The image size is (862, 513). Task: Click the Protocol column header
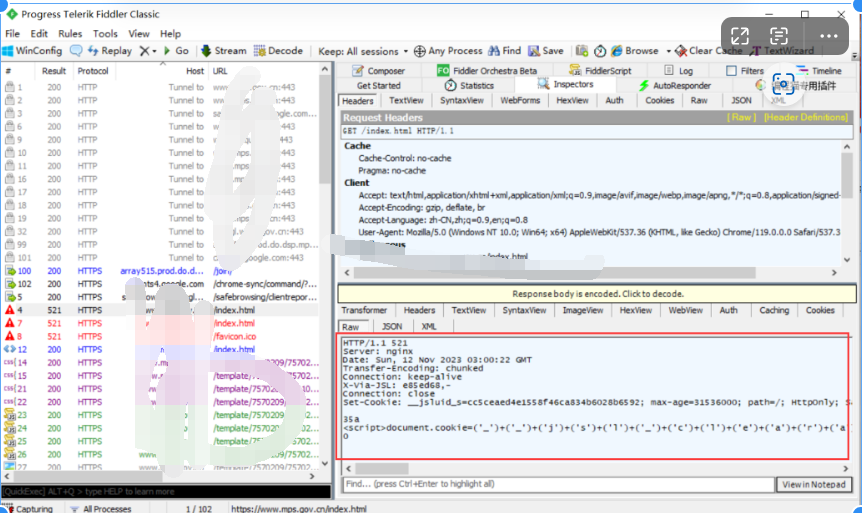pos(92,71)
